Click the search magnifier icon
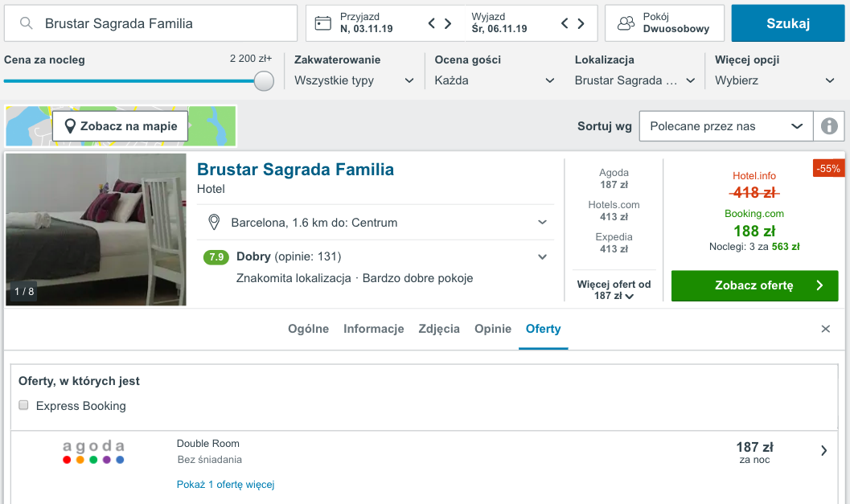 tap(27, 24)
